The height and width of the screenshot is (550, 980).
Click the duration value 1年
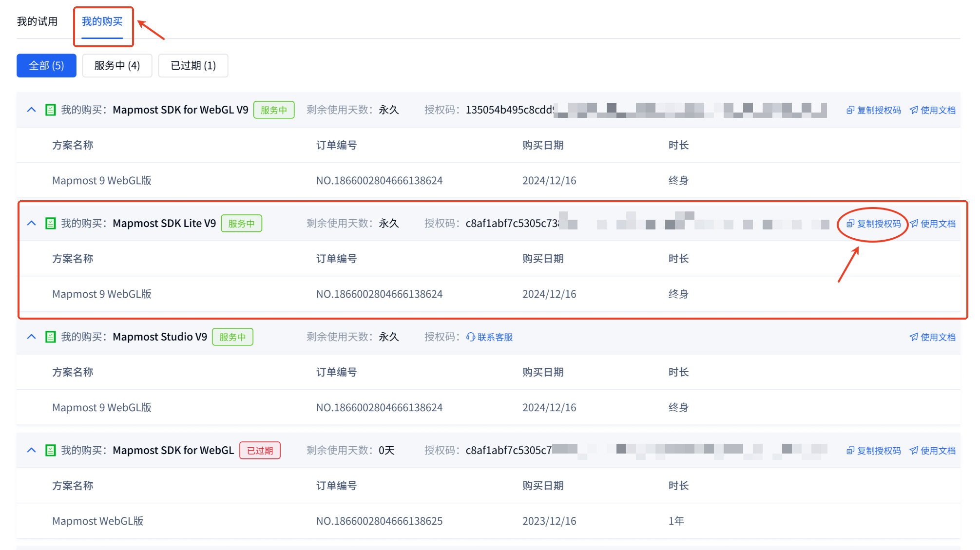(676, 521)
